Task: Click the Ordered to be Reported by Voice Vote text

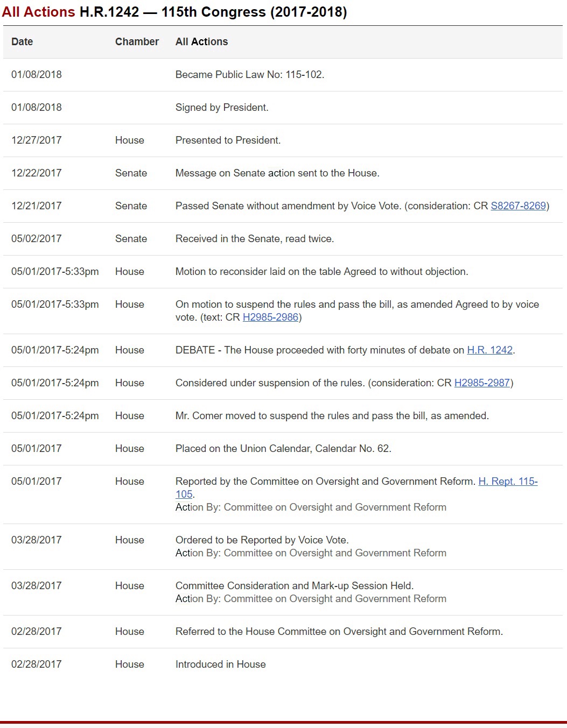Action: pyautogui.click(x=262, y=540)
